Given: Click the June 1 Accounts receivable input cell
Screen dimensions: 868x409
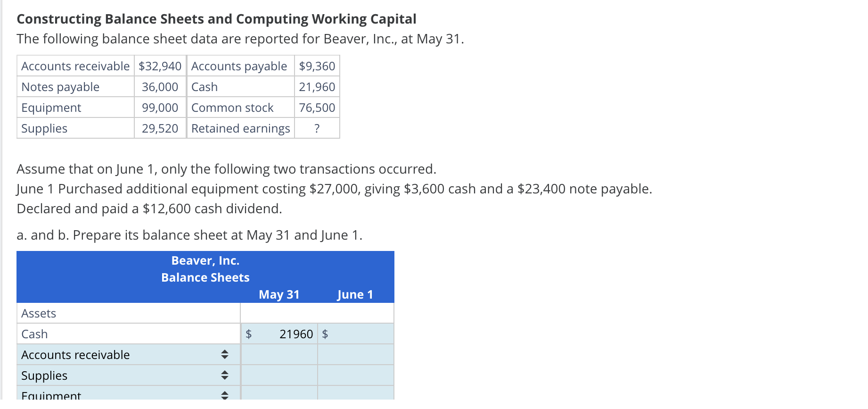Looking at the screenshot, I should (355, 354).
